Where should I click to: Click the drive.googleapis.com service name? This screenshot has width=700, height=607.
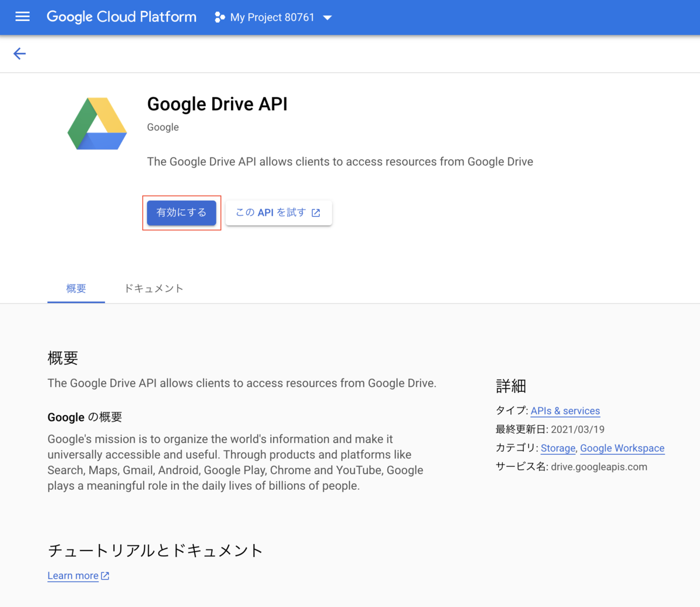pos(598,466)
